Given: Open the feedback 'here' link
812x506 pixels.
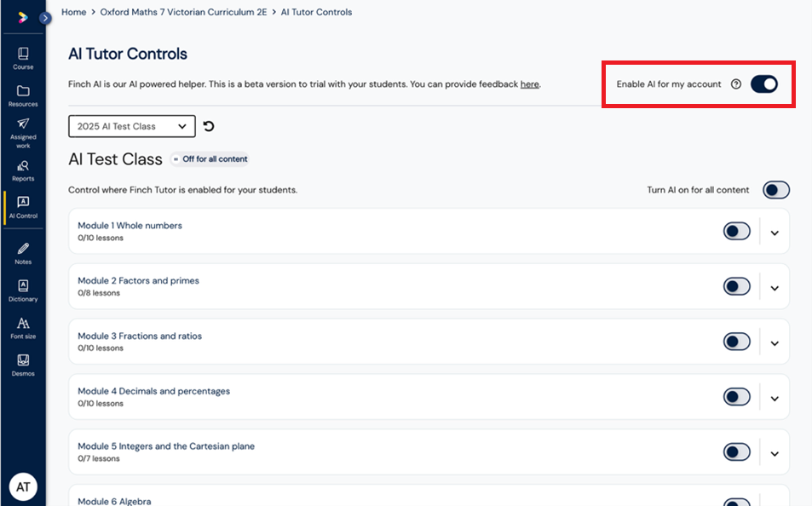Looking at the screenshot, I should 529,83.
